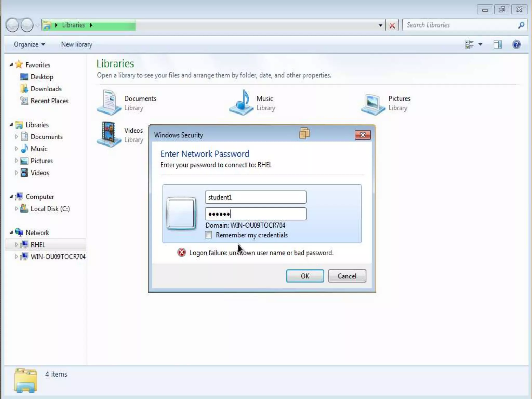This screenshot has width=532, height=399.
Task: Click the student1 username field
Action: coord(255,197)
